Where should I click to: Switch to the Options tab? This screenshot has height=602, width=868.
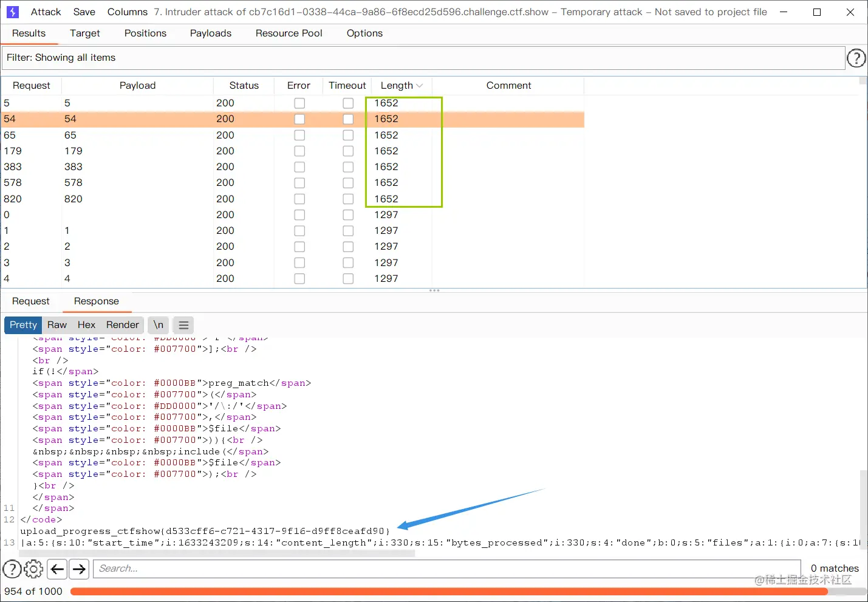click(364, 33)
